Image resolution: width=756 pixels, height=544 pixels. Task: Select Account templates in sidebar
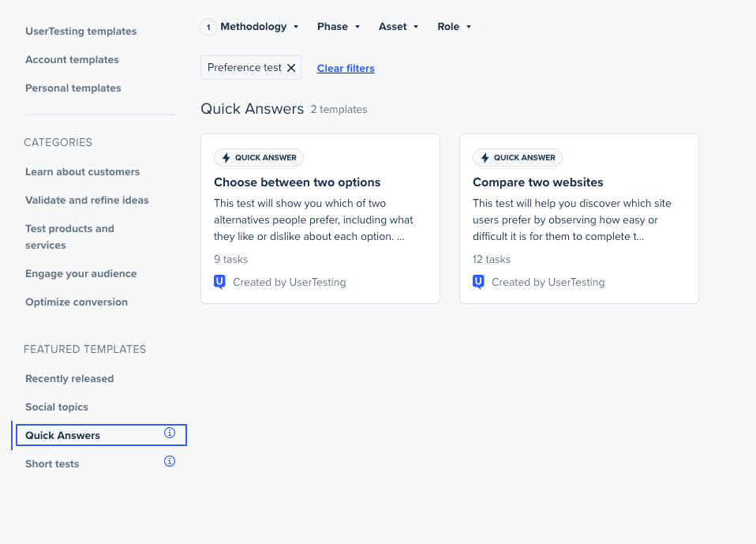pyautogui.click(x=72, y=60)
